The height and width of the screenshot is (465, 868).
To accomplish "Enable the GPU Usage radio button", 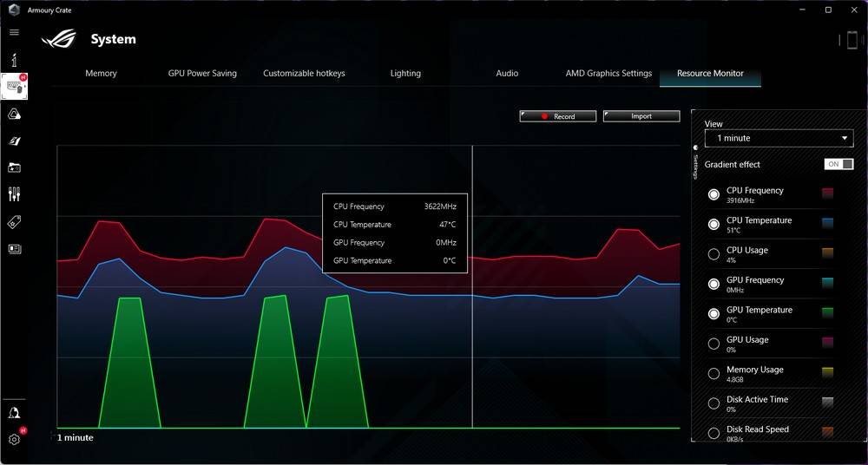I will pyautogui.click(x=714, y=344).
